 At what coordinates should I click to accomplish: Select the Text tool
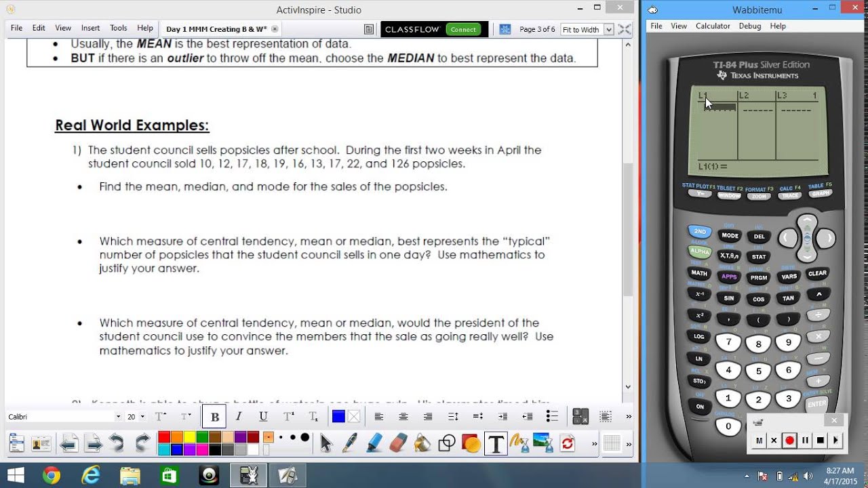(496, 444)
